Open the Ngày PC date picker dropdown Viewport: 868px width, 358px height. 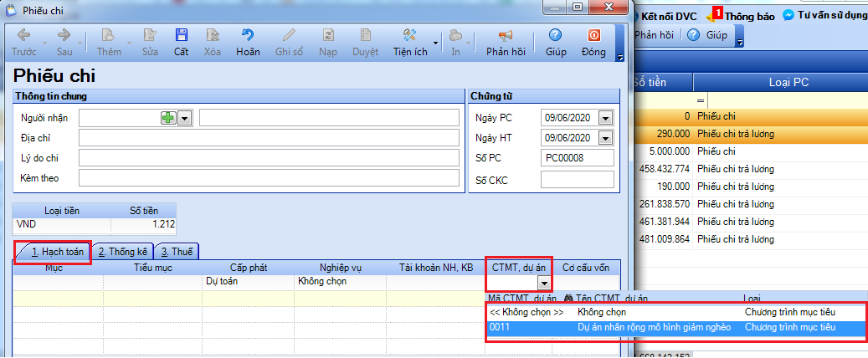(x=606, y=118)
